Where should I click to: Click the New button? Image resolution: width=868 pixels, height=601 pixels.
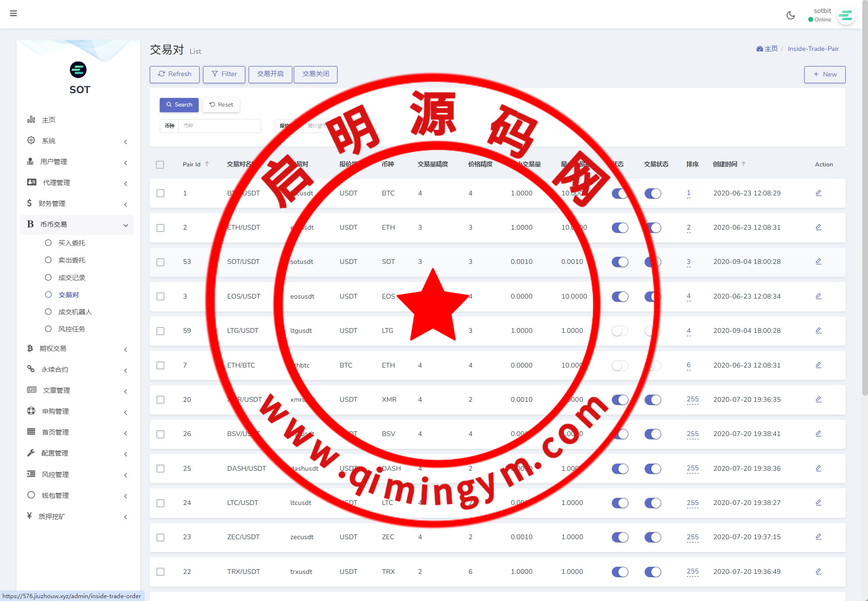click(x=824, y=74)
